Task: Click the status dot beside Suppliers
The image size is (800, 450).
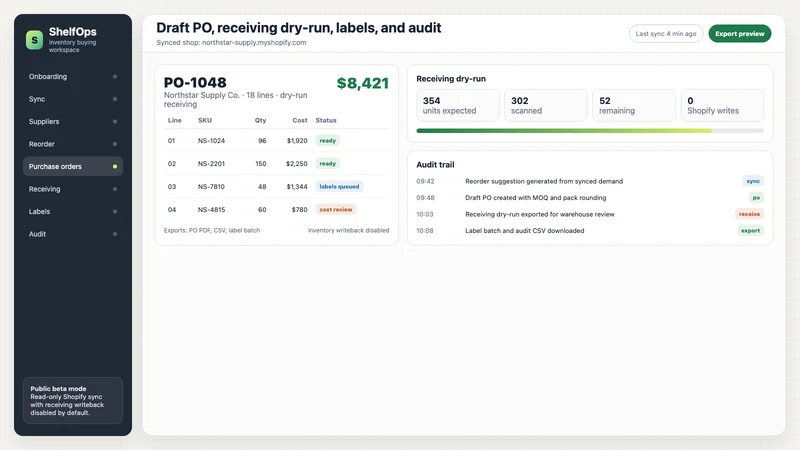Action: coord(115,121)
